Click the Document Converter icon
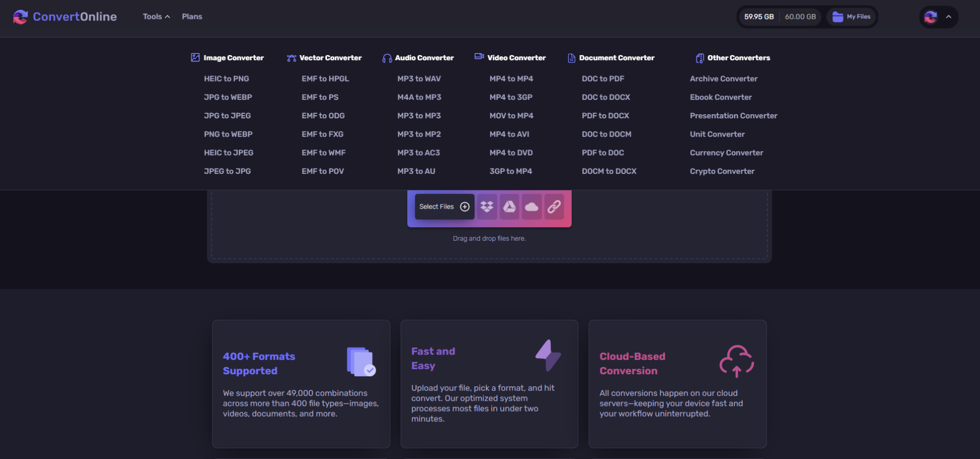 [x=571, y=58]
